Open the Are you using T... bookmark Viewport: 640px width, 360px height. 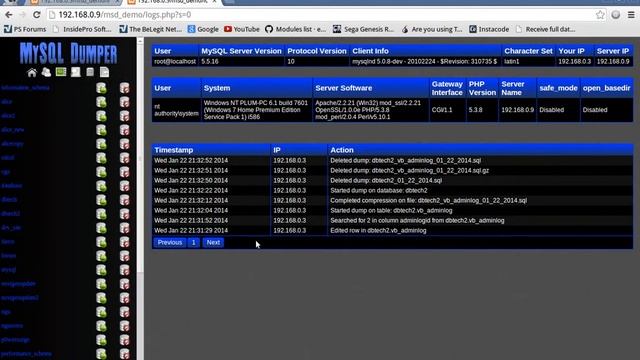coord(432,29)
